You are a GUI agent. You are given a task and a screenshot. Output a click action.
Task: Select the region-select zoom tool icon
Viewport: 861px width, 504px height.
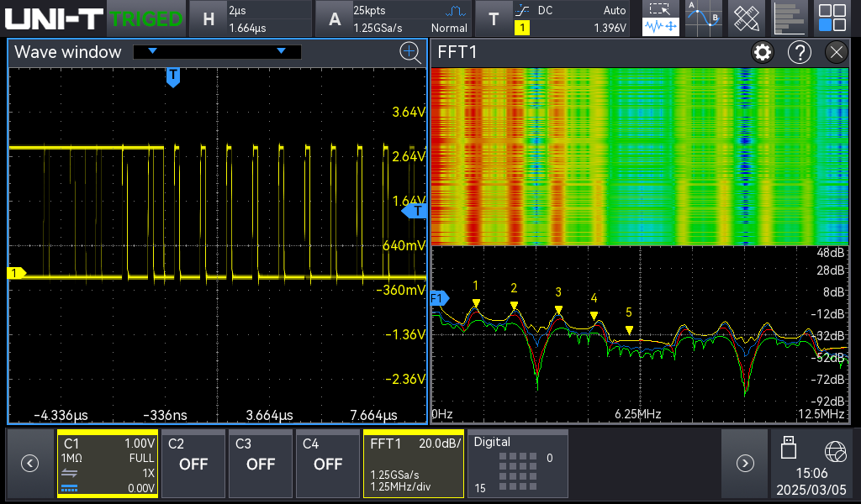tap(661, 10)
